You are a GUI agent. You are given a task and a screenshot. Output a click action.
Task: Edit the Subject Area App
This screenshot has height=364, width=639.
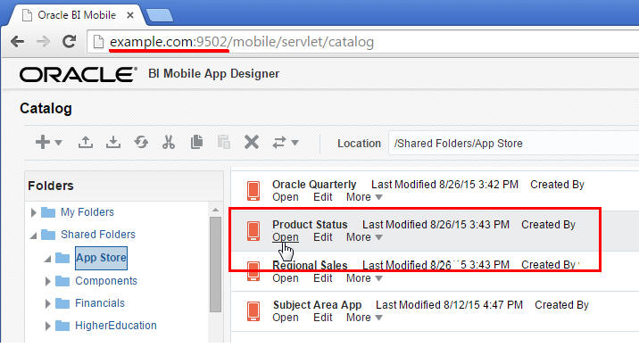[323, 318]
